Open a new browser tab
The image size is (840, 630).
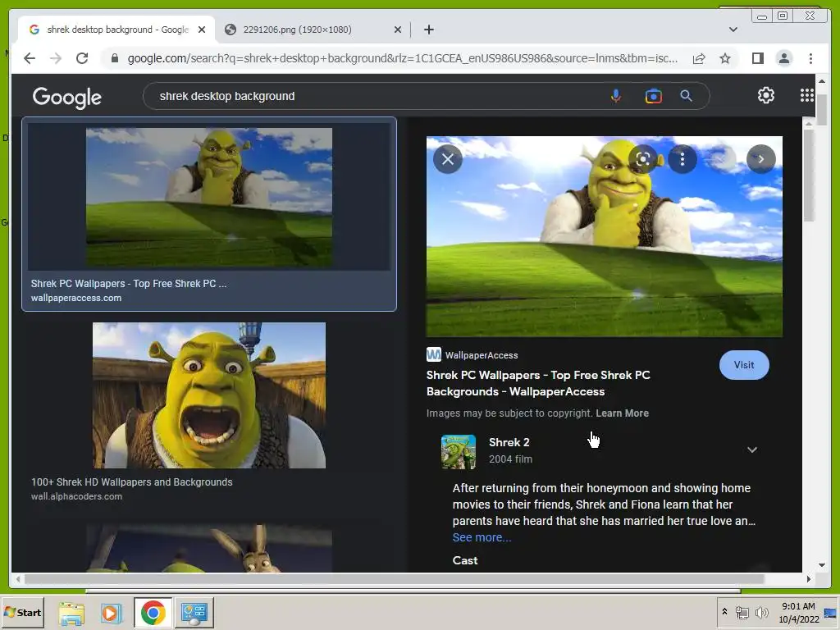point(428,30)
